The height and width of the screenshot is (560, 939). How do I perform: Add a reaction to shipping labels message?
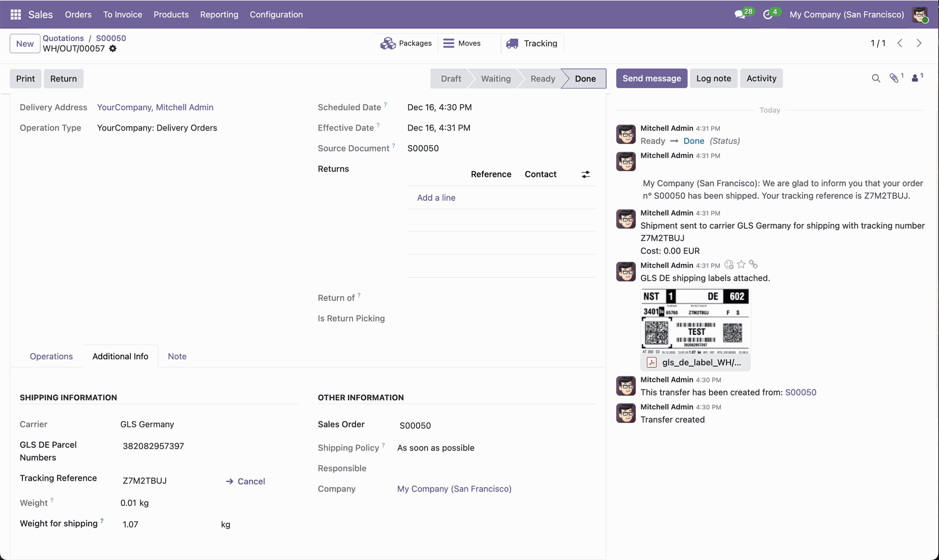click(x=729, y=264)
